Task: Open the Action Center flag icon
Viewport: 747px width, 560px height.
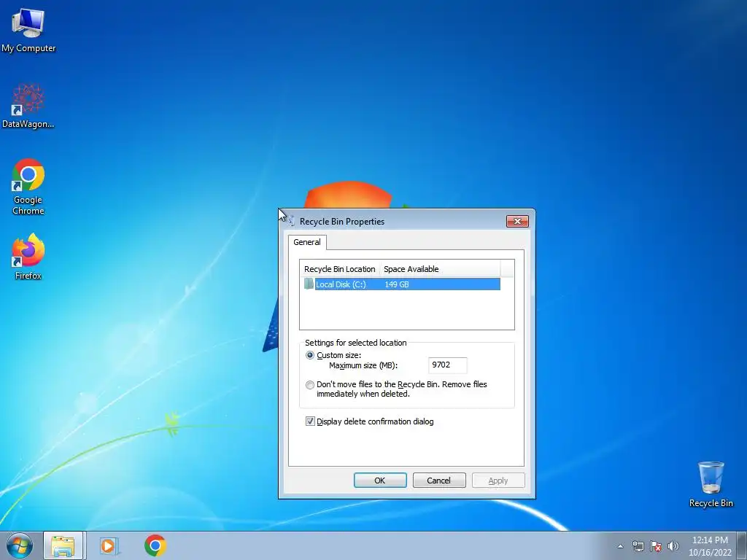Action: pos(656,546)
